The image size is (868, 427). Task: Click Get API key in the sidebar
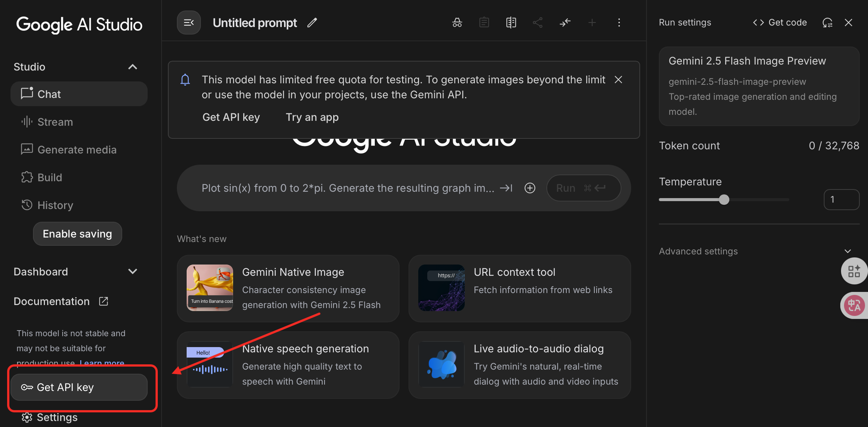pos(79,387)
